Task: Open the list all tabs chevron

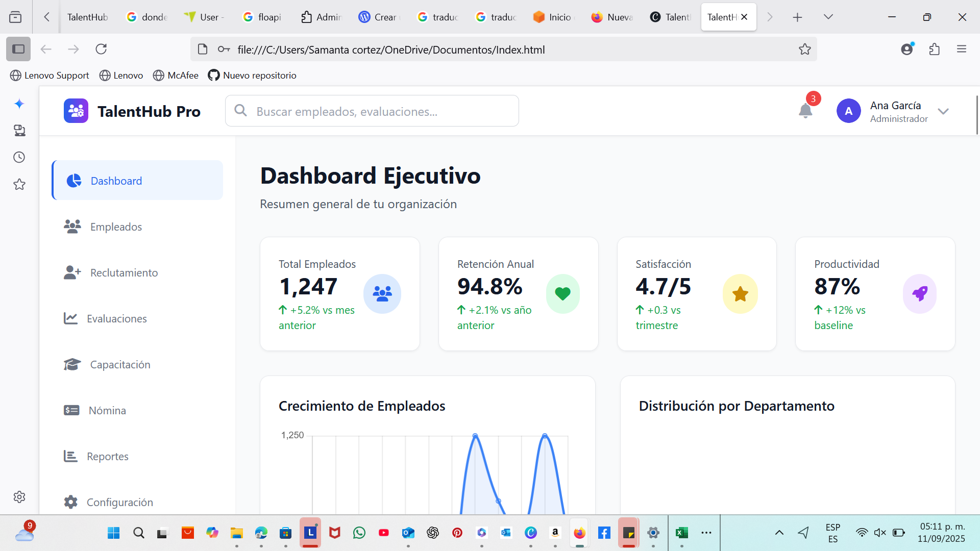Action: [828, 17]
